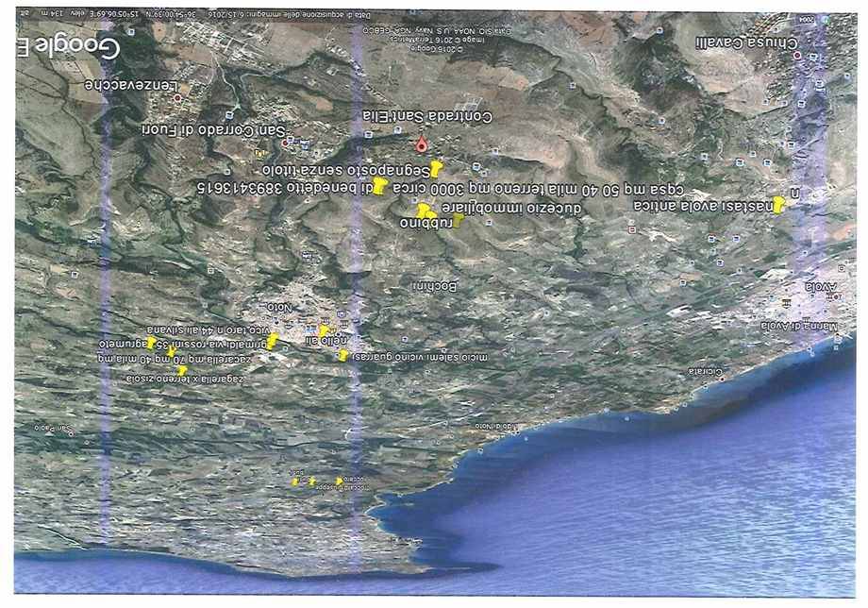Viewport: 868px width, 608px height.
Task: Open the 'di benedetto 3893413615' yellow placemark pin
Action: [x=378, y=187]
